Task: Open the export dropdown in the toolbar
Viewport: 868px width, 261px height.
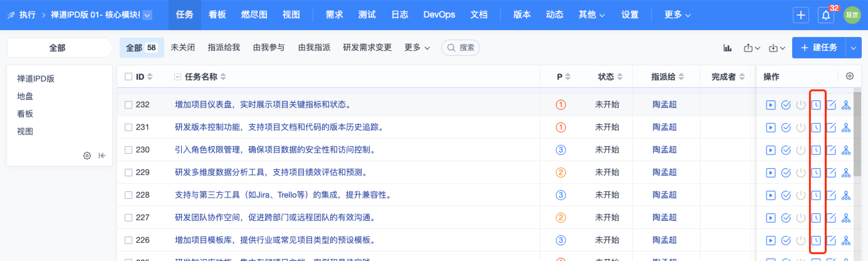Action: point(752,48)
